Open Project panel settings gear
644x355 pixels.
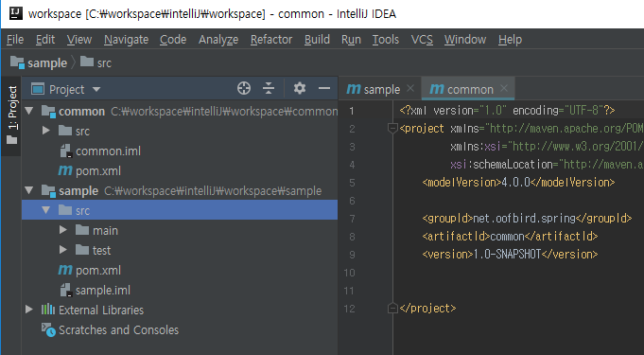pyautogui.click(x=300, y=88)
